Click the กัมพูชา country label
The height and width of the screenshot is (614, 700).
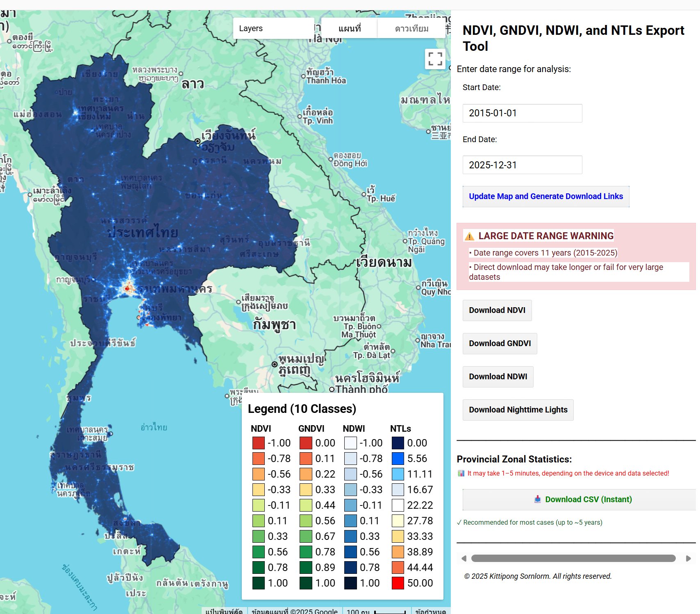pyautogui.click(x=274, y=325)
